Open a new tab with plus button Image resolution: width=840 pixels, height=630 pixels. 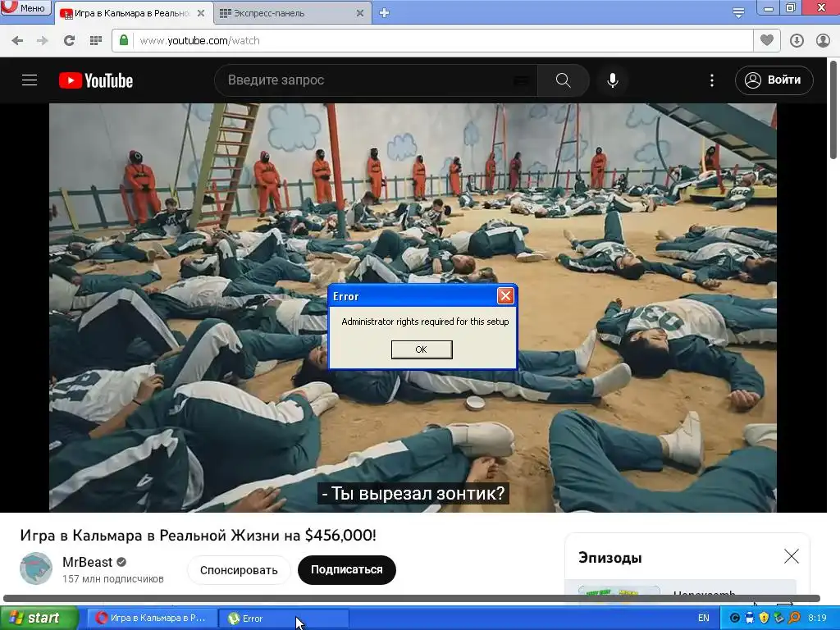pos(384,13)
